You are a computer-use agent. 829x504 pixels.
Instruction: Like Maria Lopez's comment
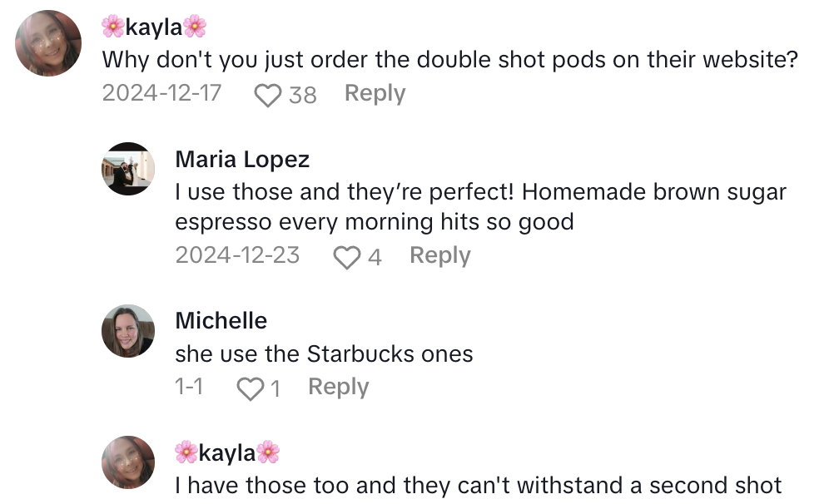tap(345, 258)
